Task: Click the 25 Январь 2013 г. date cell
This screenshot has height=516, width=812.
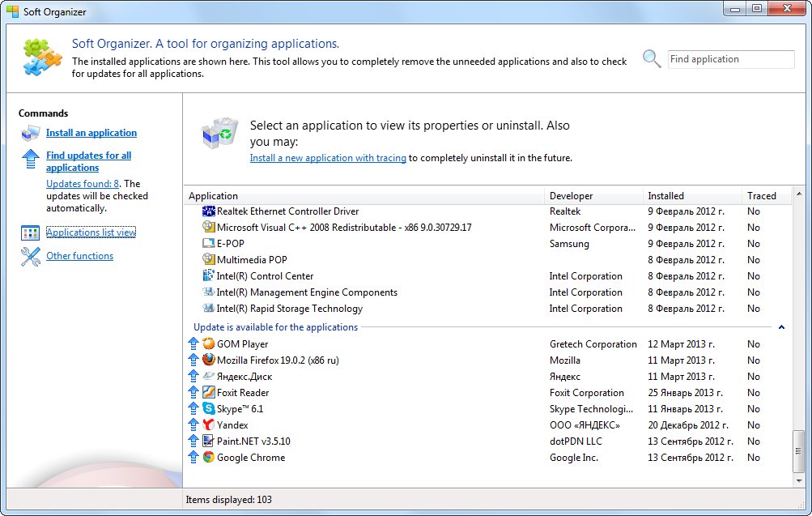Action: [685, 392]
